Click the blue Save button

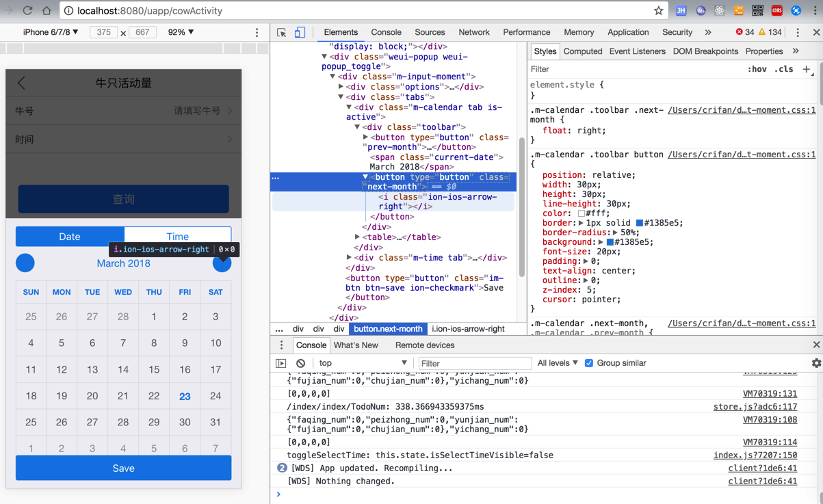123,468
